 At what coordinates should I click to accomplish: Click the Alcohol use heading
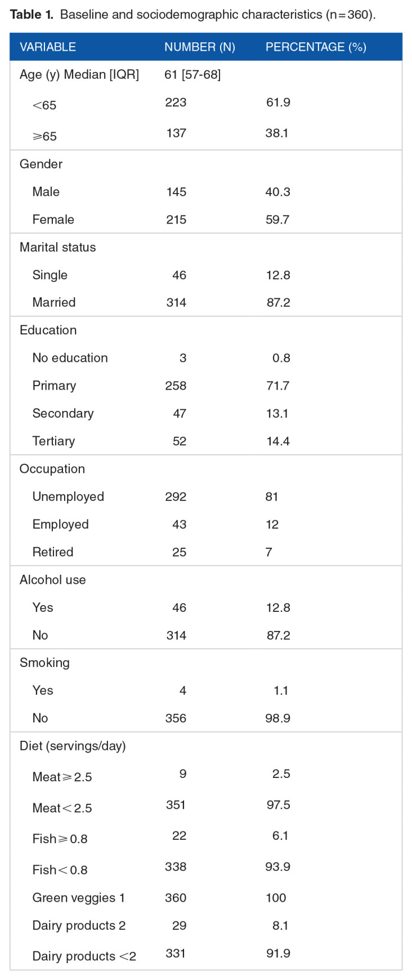pyautogui.click(x=53, y=580)
